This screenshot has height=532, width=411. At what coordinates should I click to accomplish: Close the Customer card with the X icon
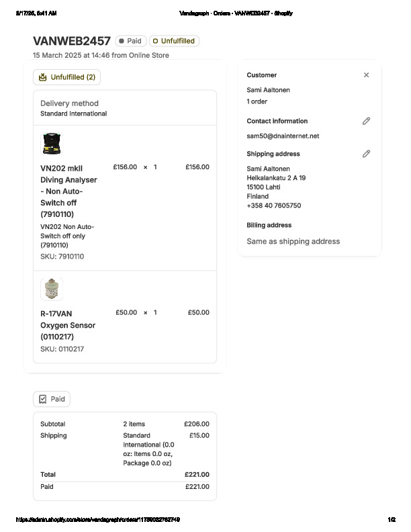point(366,75)
